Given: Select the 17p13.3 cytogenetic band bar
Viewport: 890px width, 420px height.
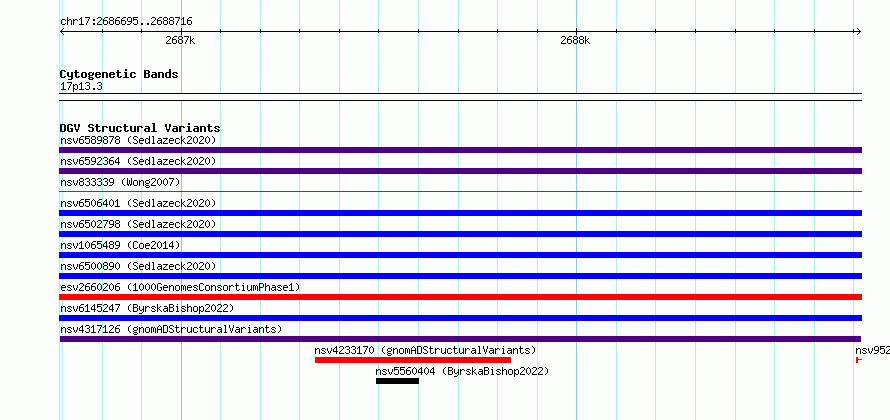Looking at the screenshot, I should [x=460, y=97].
